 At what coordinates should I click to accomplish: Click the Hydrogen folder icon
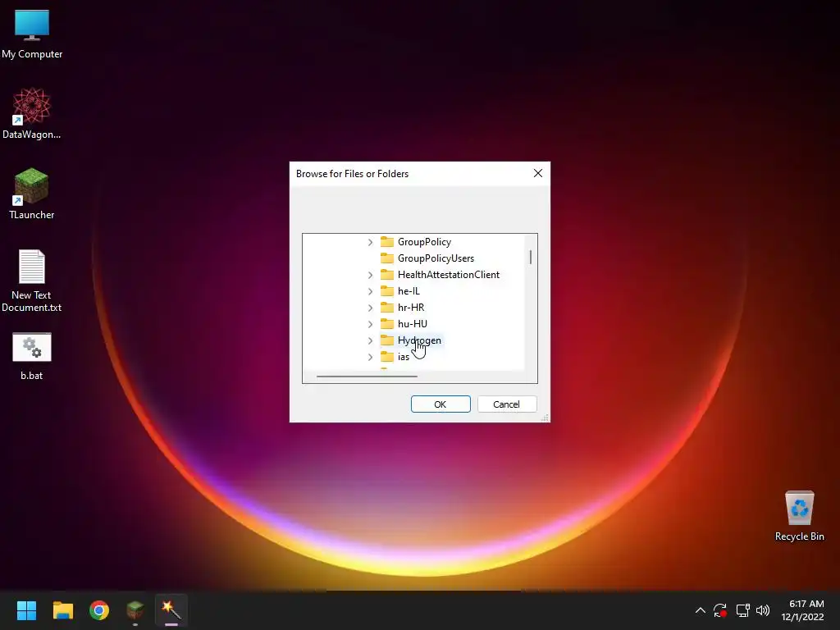coord(387,340)
